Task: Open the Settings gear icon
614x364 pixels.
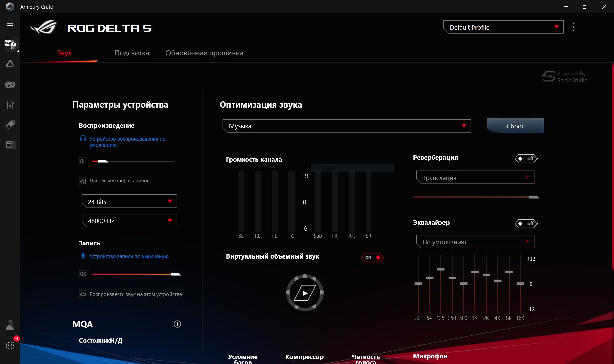Action: click(10, 345)
